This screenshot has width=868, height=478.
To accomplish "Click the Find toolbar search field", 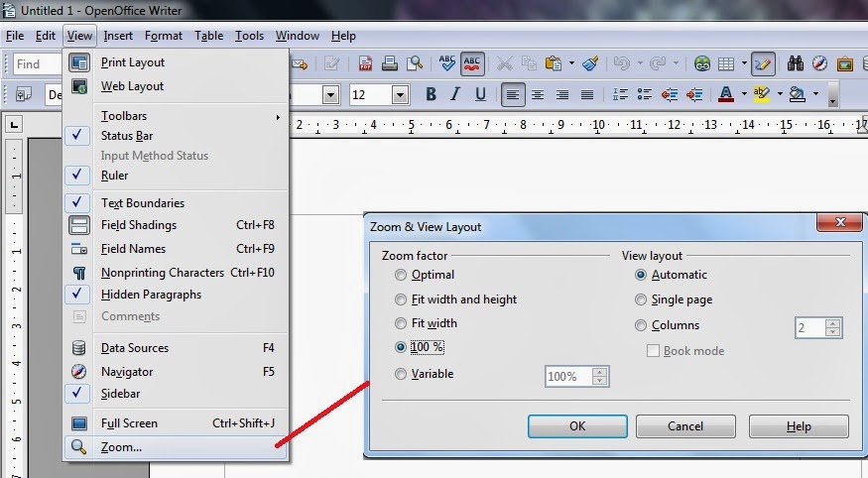I will [38, 64].
